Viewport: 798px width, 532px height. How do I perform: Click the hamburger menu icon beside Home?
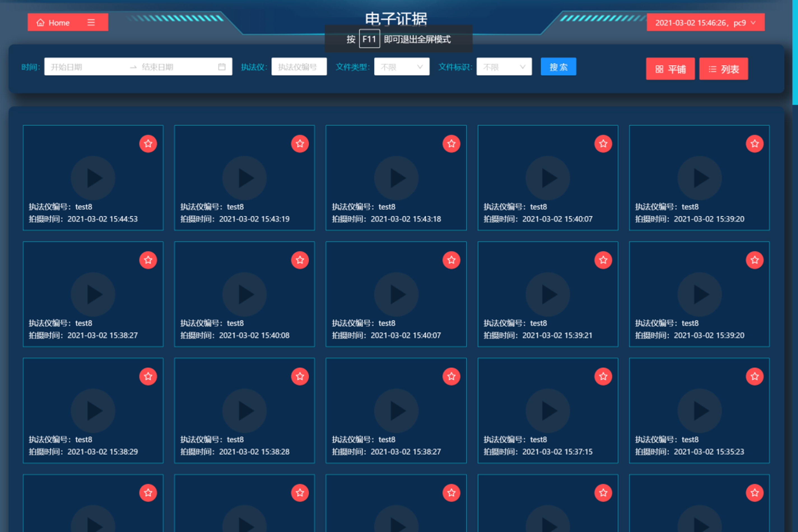coord(91,22)
